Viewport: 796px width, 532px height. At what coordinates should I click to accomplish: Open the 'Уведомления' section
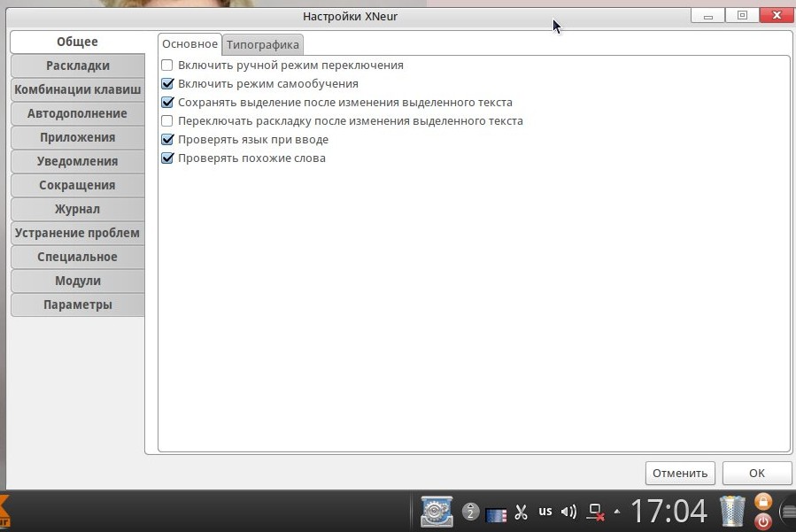click(x=77, y=161)
